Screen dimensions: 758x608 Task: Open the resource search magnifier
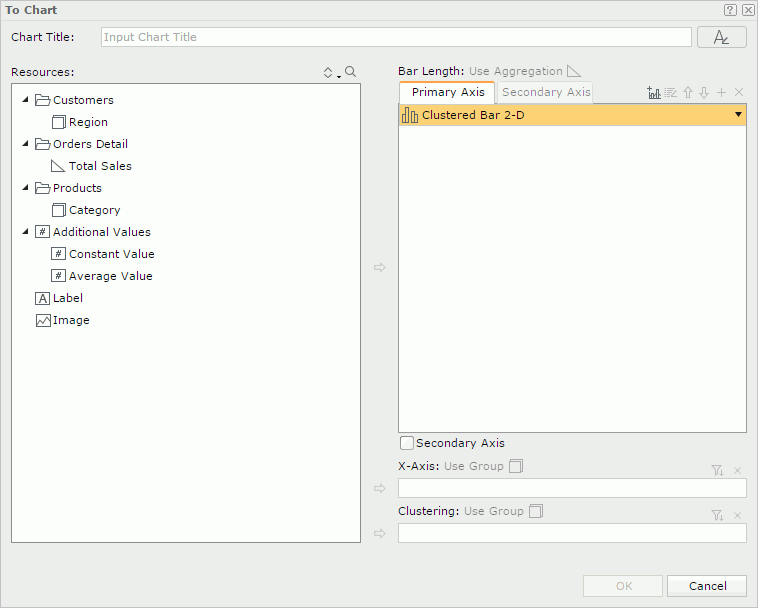pyautogui.click(x=350, y=72)
